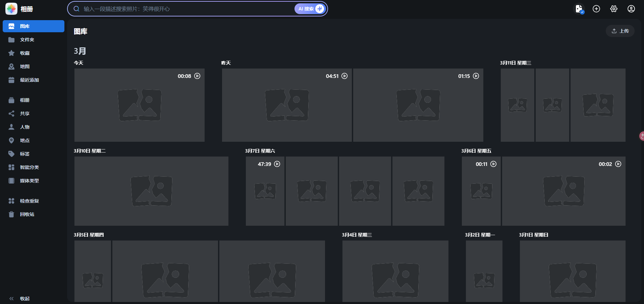Click the 智能分类 smart category icon
The width and height of the screenshot is (644, 304).
11,167
